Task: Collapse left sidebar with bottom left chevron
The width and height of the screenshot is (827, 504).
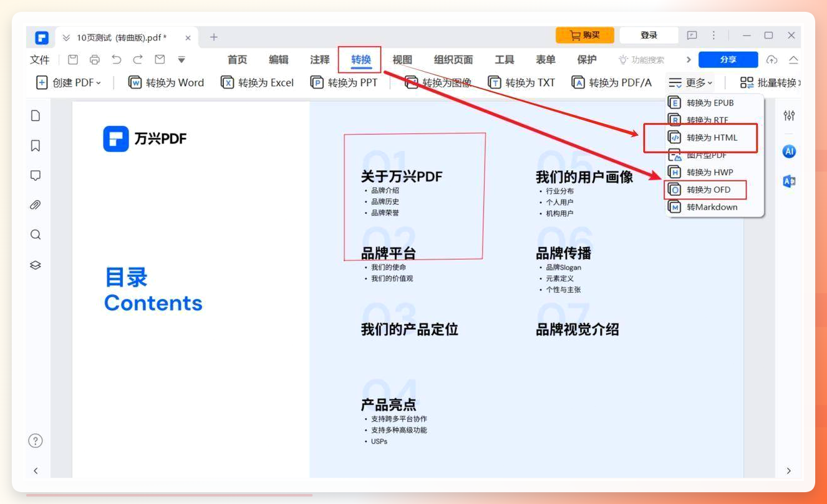Action: click(x=36, y=471)
